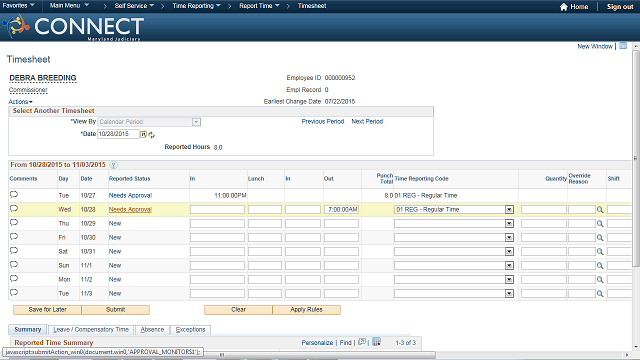This screenshot has height=360, width=640.
Task: Open comments for Wed 10/28 row
Action: tap(14, 209)
